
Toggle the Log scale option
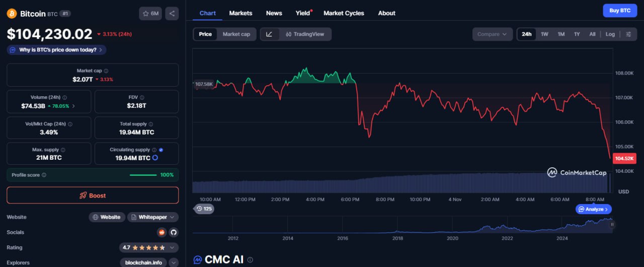point(610,34)
